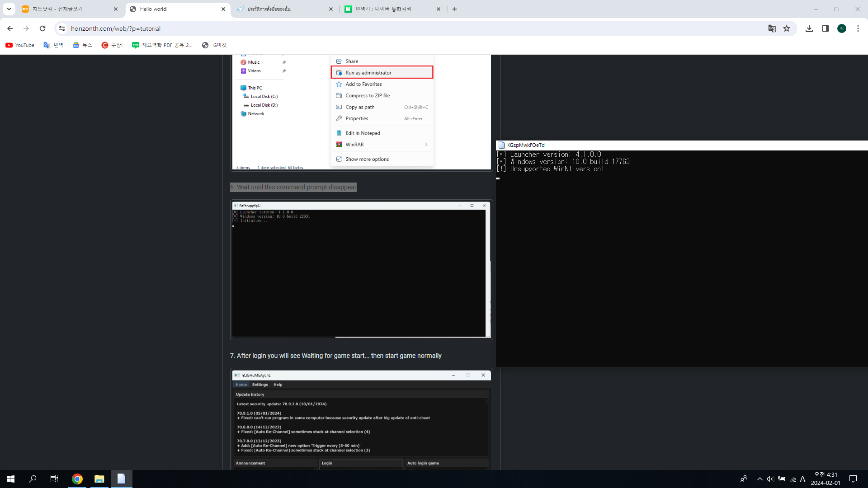The width and height of the screenshot is (868, 488).
Task: Open a new tab with plus button
Action: pyautogui.click(x=455, y=9)
